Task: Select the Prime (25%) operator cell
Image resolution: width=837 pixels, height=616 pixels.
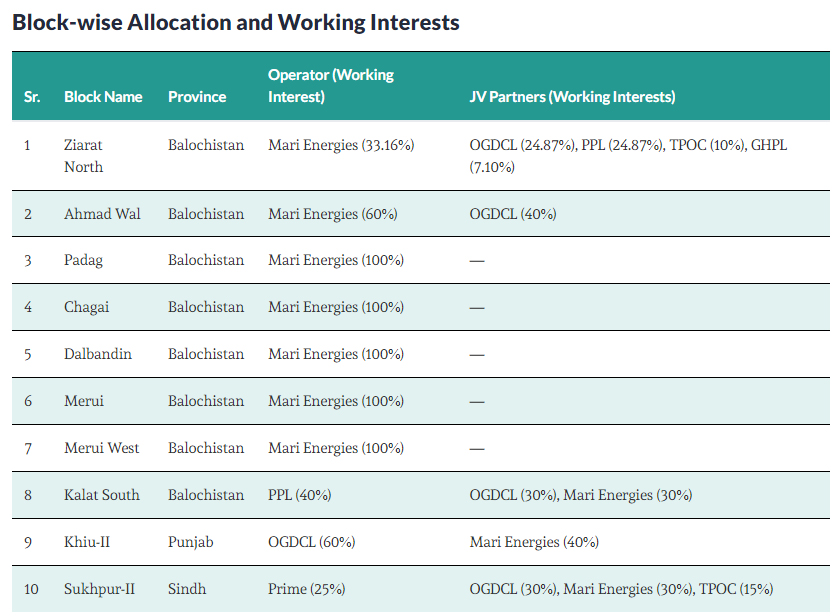Action: click(305, 589)
